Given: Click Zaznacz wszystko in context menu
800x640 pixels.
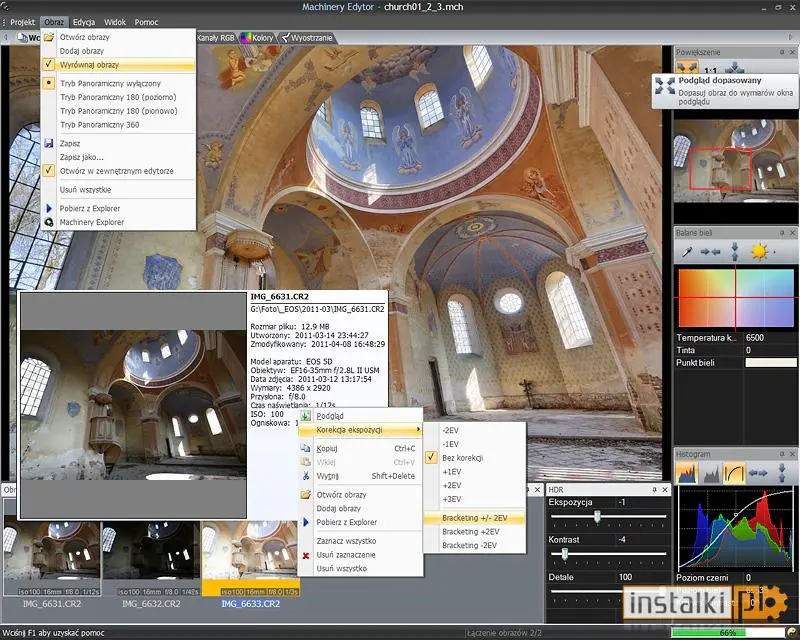Looking at the screenshot, I should tap(346, 541).
